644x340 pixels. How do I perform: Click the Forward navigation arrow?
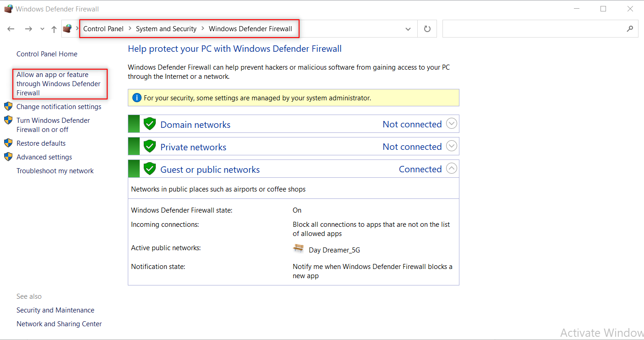click(28, 29)
